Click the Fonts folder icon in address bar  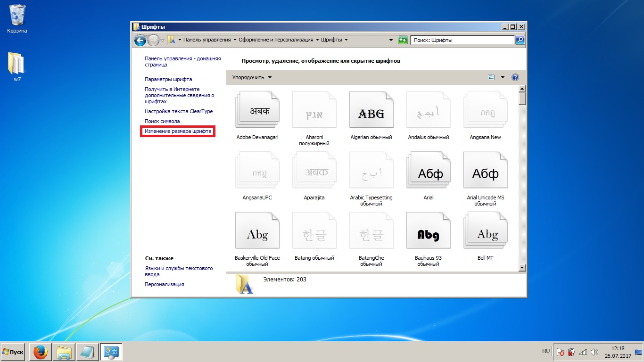click(172, 40)
